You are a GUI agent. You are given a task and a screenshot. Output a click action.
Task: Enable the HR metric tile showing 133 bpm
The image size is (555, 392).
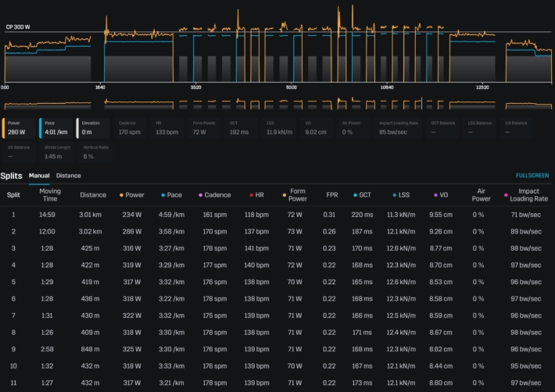pyautogui.click(x=166, y=127)
